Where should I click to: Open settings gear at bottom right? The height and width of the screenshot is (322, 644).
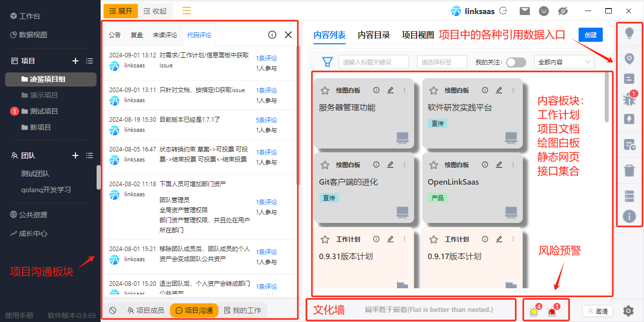(628, 311)
